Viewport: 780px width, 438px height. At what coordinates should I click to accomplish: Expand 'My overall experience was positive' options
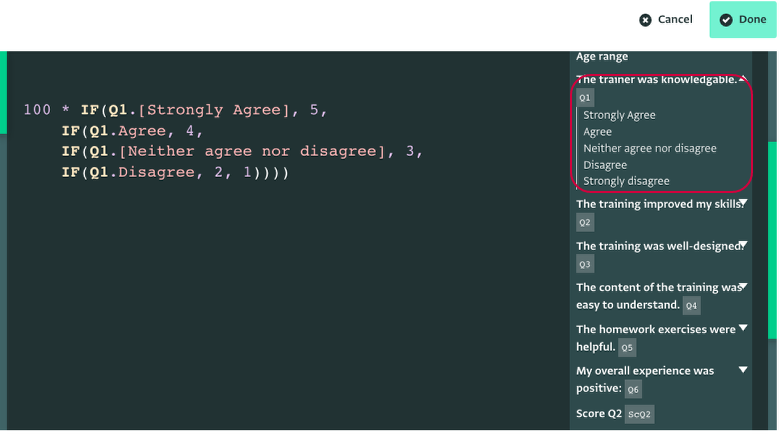point(743,370)
